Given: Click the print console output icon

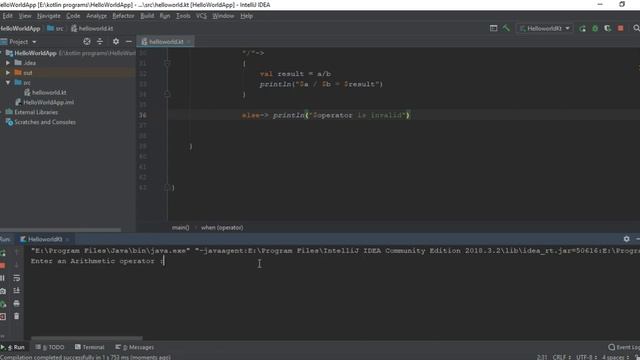Looking at the screenshot, I should coord(16,304).
